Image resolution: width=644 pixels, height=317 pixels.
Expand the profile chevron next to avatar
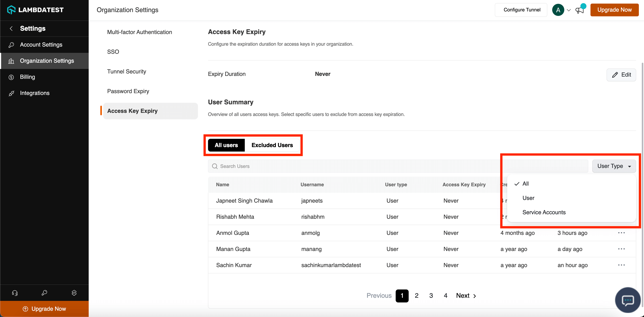(569, 10)
